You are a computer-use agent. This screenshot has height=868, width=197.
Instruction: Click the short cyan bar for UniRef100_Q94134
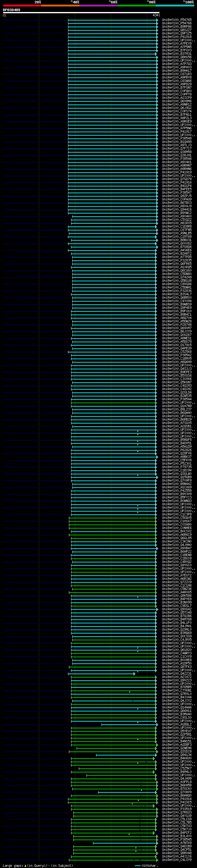click(x=127, y=755)
